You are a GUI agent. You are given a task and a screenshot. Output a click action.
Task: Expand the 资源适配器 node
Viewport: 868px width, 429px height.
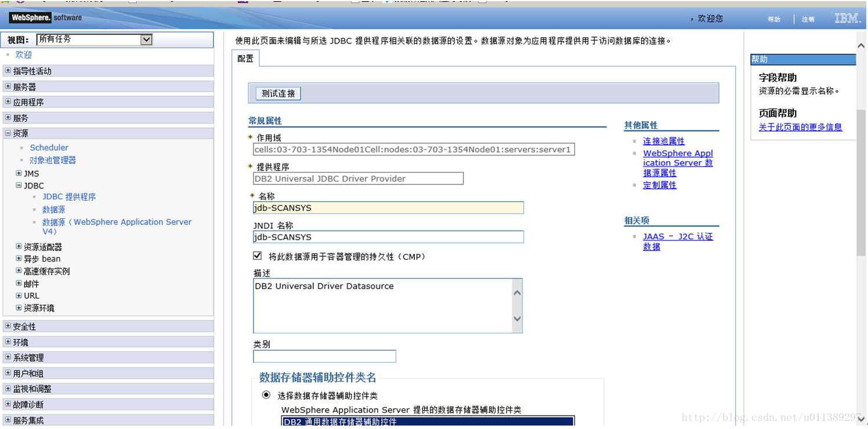click(19, 247)
